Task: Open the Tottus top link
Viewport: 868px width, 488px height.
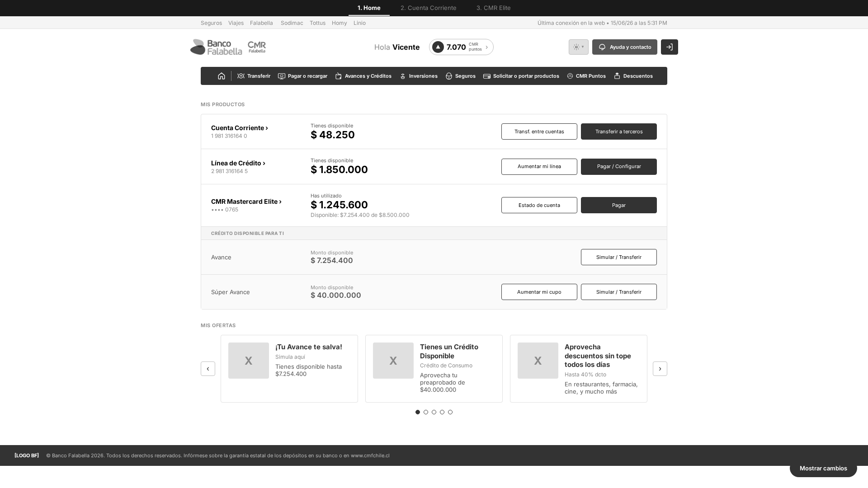Action: click(317, 23)
